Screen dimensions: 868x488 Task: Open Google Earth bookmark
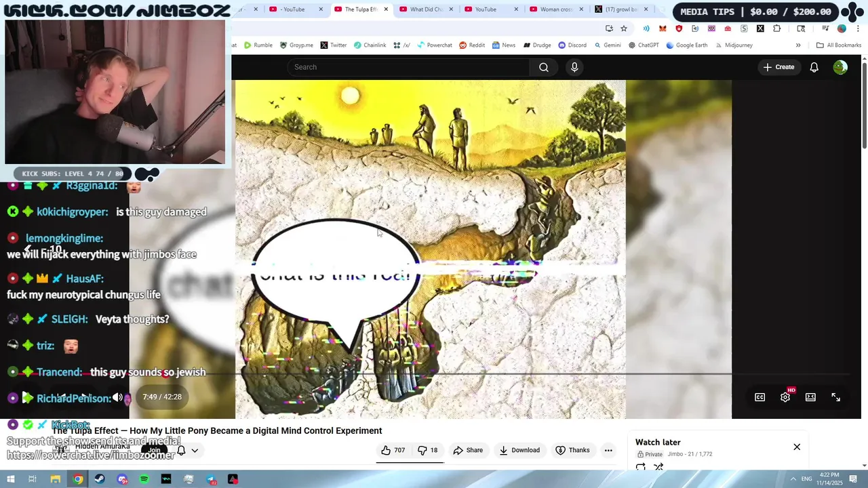pos(687,45)
